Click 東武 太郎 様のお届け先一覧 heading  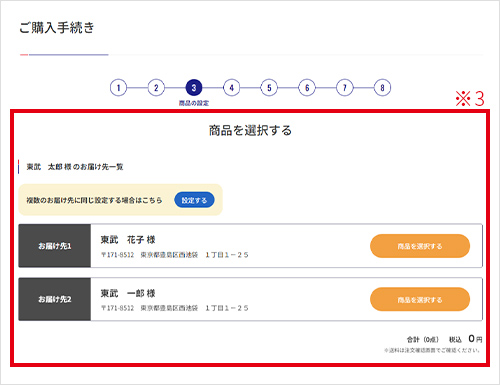pos(75,167)
